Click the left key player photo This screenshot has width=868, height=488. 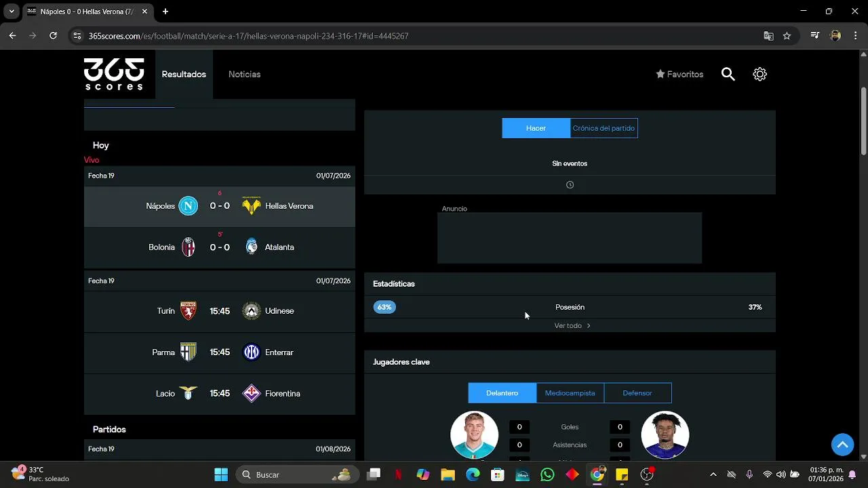pos(475,434)
